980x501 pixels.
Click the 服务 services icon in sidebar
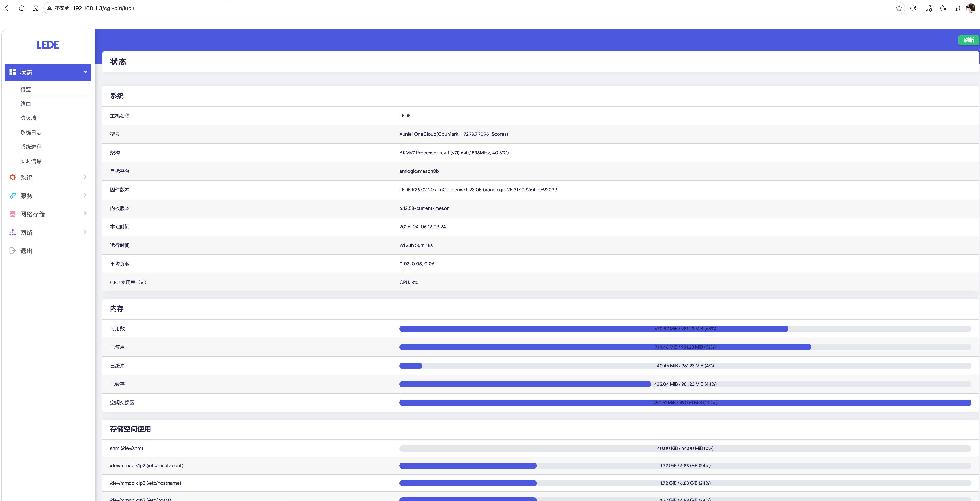point(13,196)
